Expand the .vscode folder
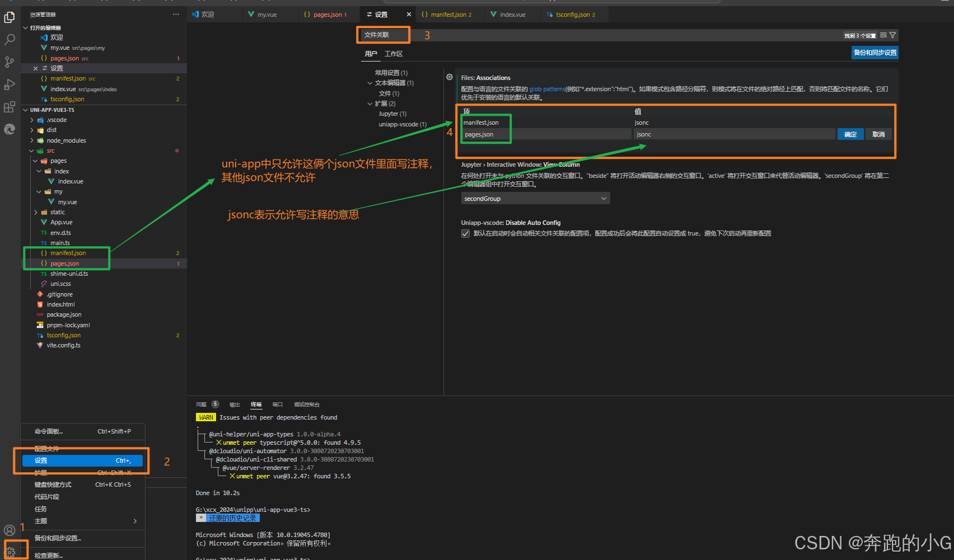This screenshot has width=954, height=560. [32, 120]
